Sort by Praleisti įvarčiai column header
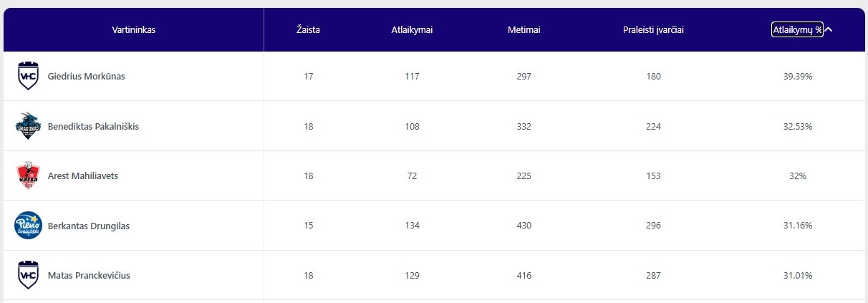 click(653, 30)
